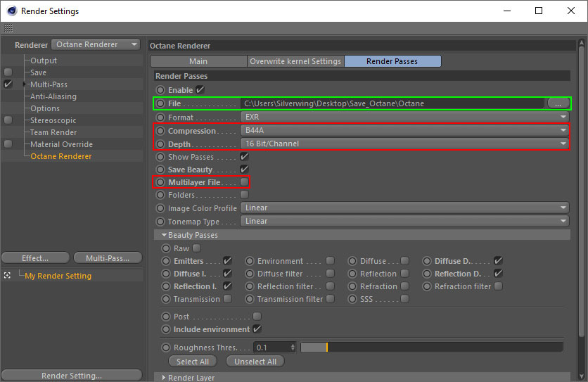Open the Format EXR dropdown
The image size is (588, 382).
404,117
